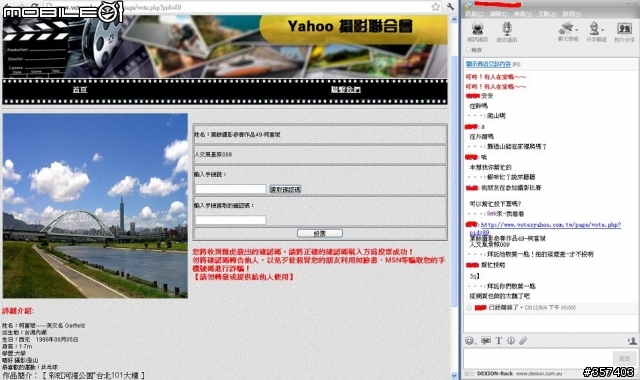
Task: Open the emoticon smiley picker
Action: tap(470, 340)
